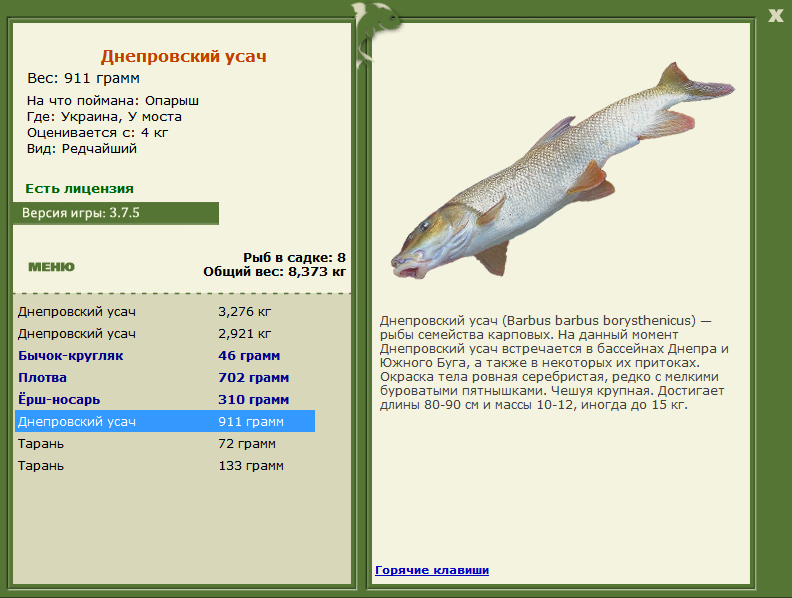Open the Горячие клавиши link
This screenshot has height=598, width=792.
click(x=432, y=570)
